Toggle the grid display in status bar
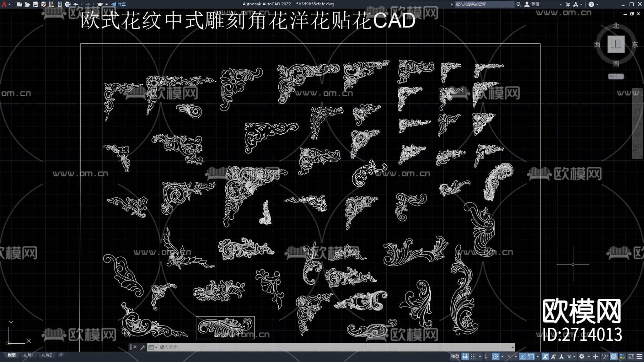 (x=465, y=357)
